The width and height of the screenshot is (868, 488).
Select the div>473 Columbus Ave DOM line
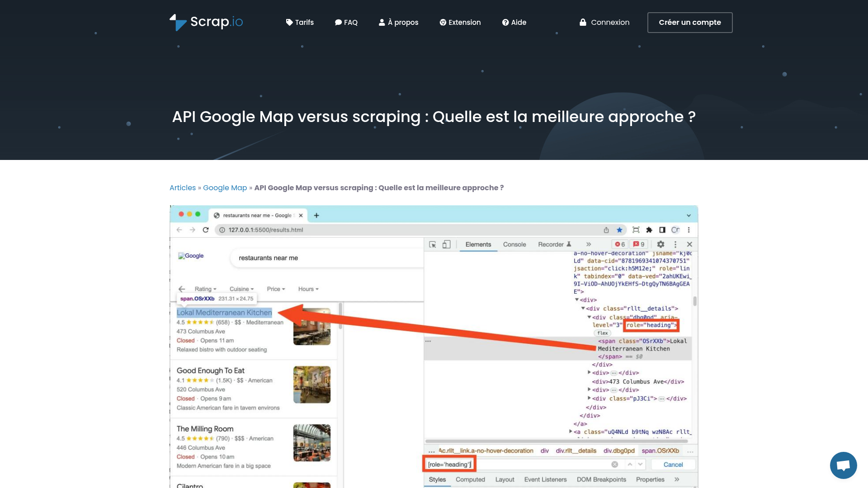click(x=638, y=382)
